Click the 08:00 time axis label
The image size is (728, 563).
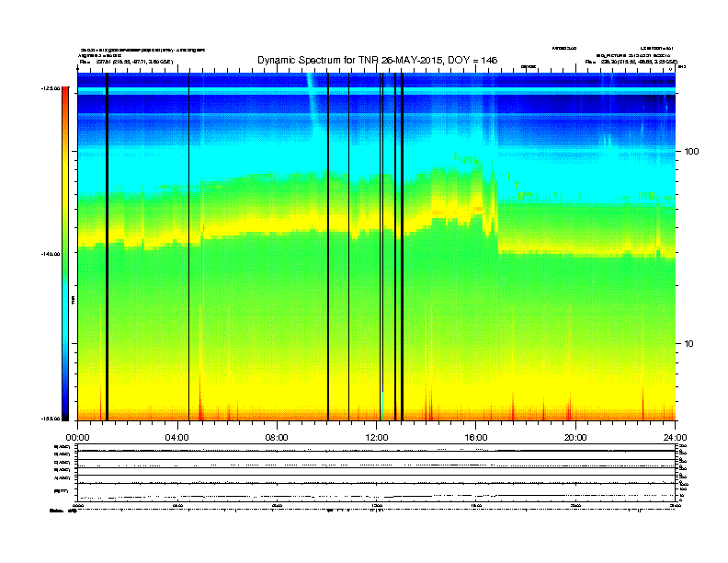click(x=277, y=438)
